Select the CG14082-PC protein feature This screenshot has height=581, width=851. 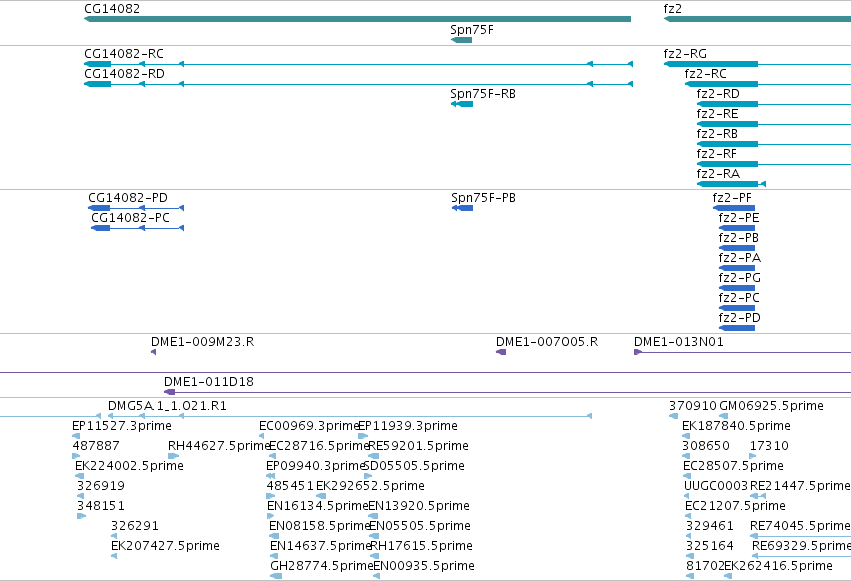click(138, 228)
